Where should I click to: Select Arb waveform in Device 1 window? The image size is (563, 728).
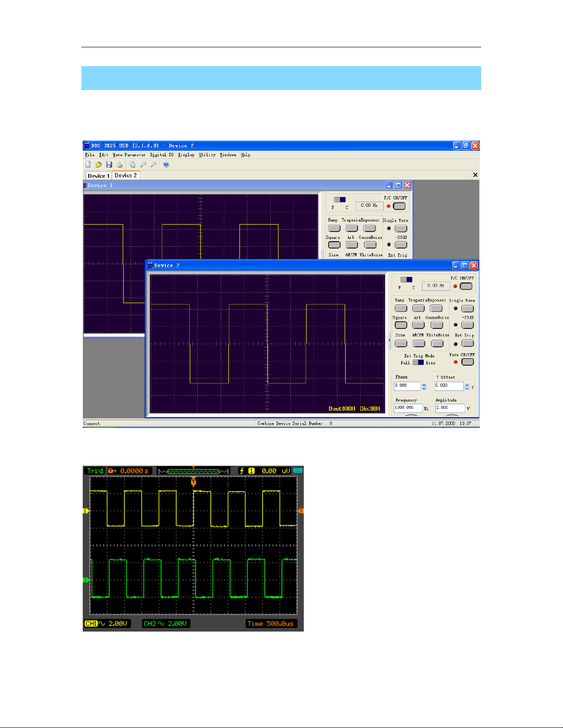pyautogui.click(x=352, y=245)
